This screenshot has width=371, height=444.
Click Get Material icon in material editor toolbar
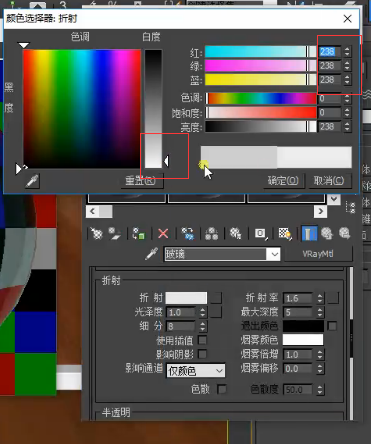coord(97,233)
